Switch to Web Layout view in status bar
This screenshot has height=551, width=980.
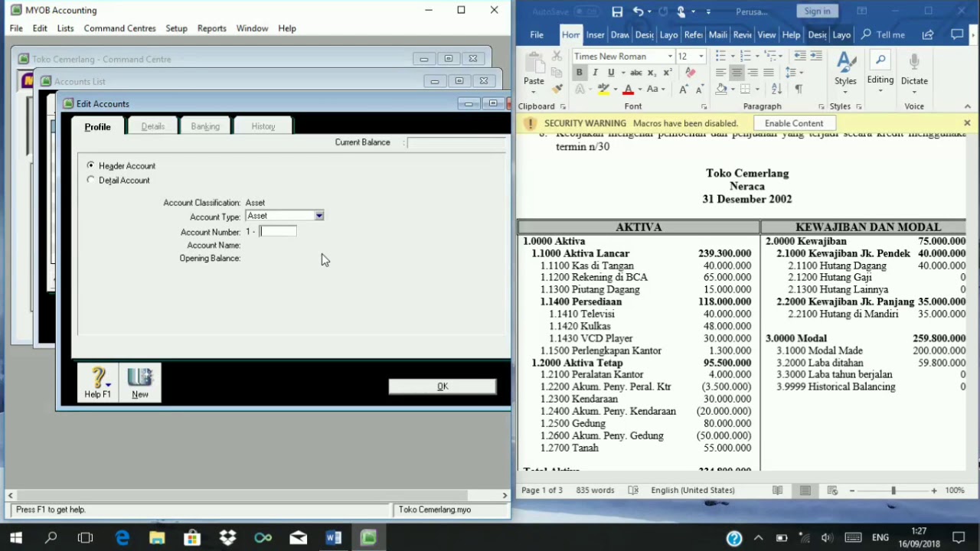pyautogui.click(x=832, y=491)
